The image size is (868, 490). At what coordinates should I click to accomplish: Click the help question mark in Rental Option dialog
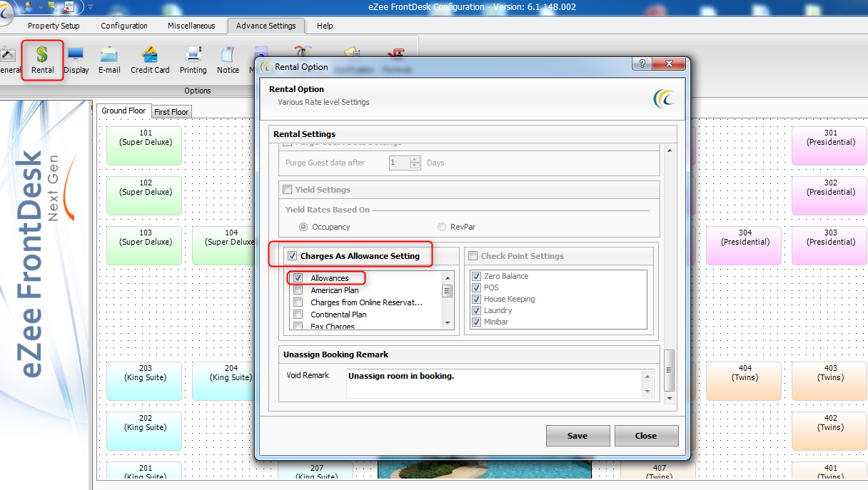642,64
